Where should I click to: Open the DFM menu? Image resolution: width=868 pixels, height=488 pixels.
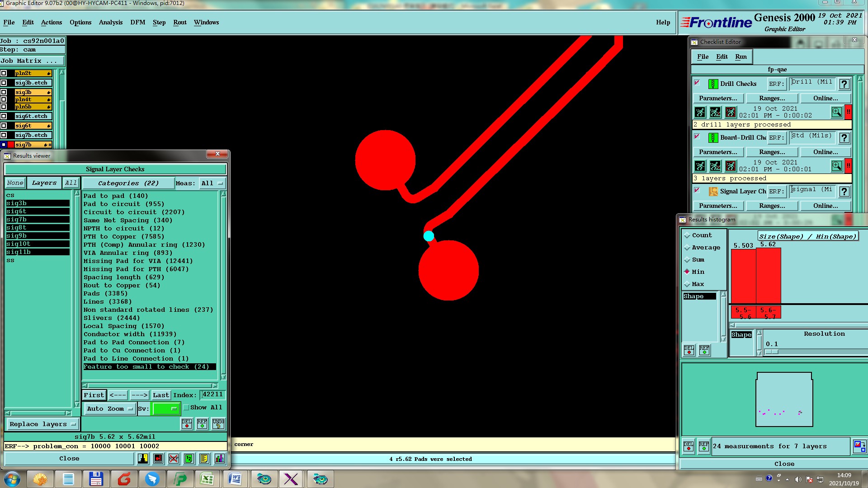point(137,22)
